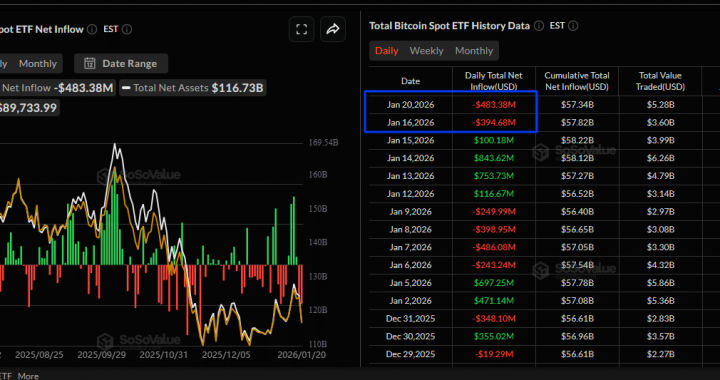Click info icon next to chart EST label
720x380 pixels.
coord(127,29)
